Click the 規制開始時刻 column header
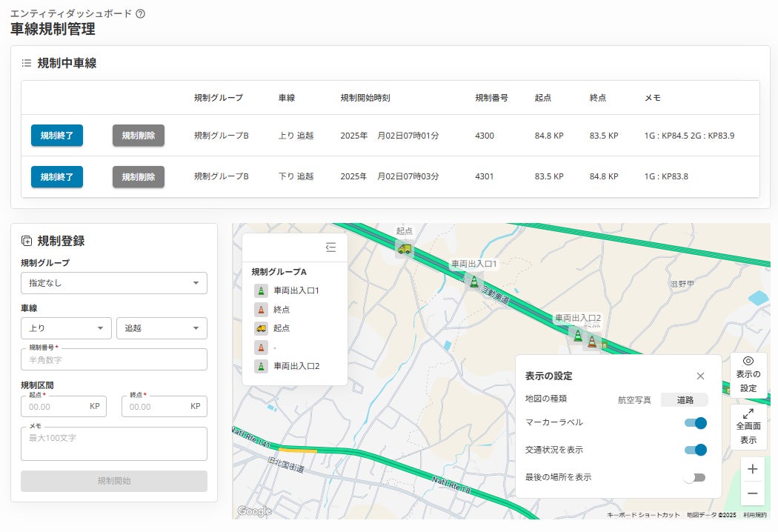This screenshot has height=532, width=778. (365, 98)
